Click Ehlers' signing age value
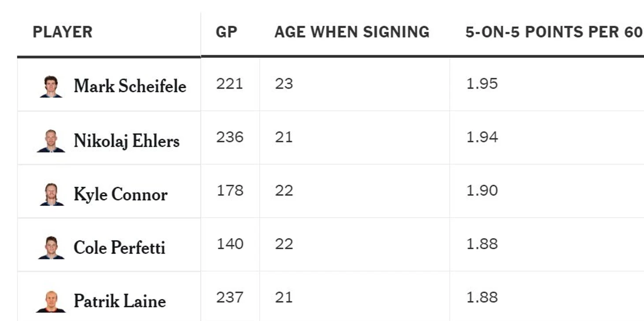644x321 pixels. [284, 137]
